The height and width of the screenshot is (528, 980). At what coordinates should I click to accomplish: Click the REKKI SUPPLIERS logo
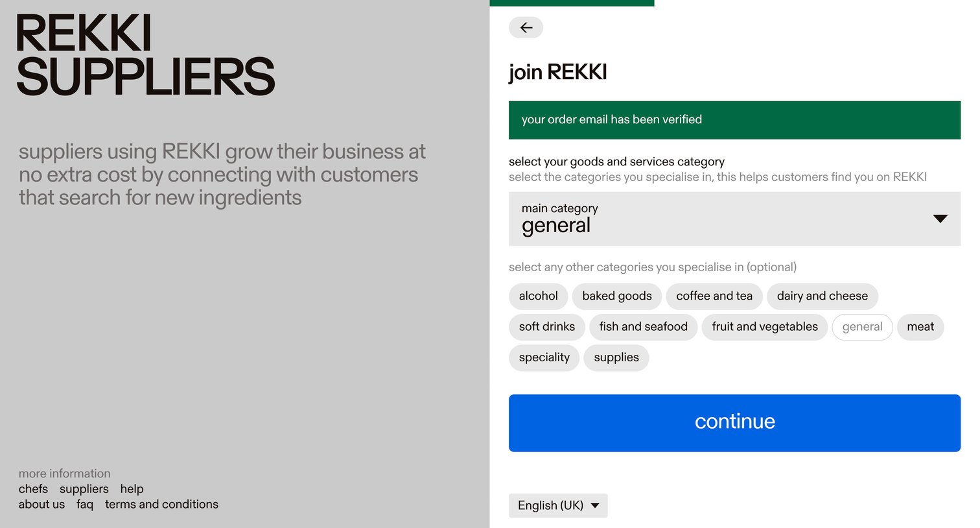click(146, 55)
